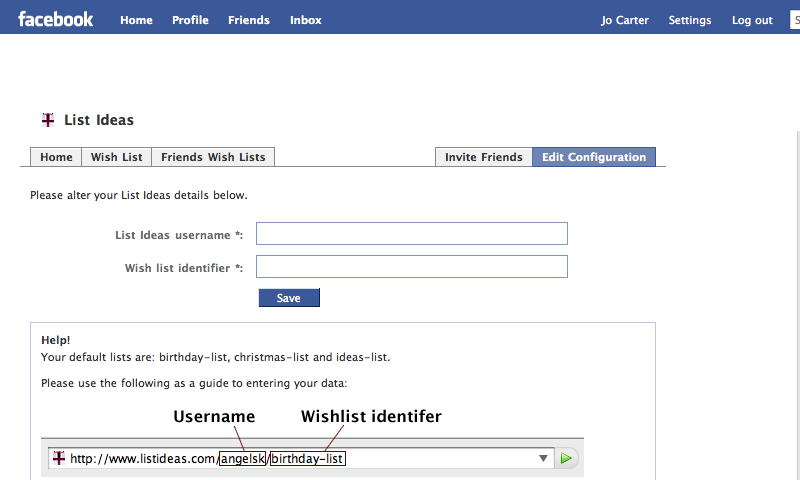This screenshot has height=480, width=800.
Task: Click the List Ideas app icon
Action: click(48, 120)
